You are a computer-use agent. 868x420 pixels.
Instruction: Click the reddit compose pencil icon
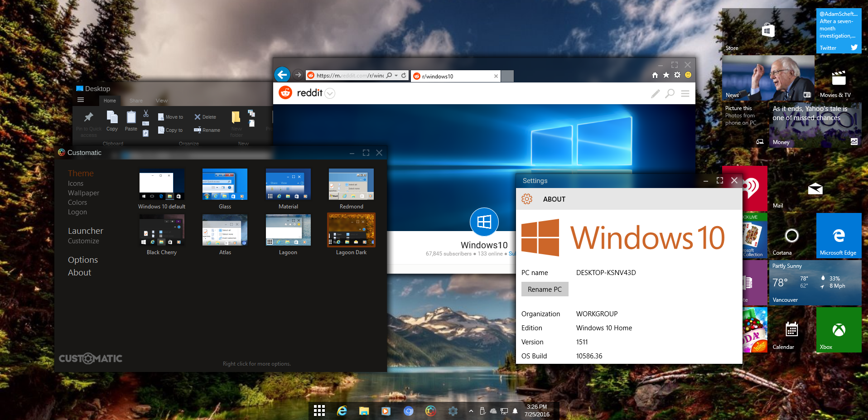point(655,93)
